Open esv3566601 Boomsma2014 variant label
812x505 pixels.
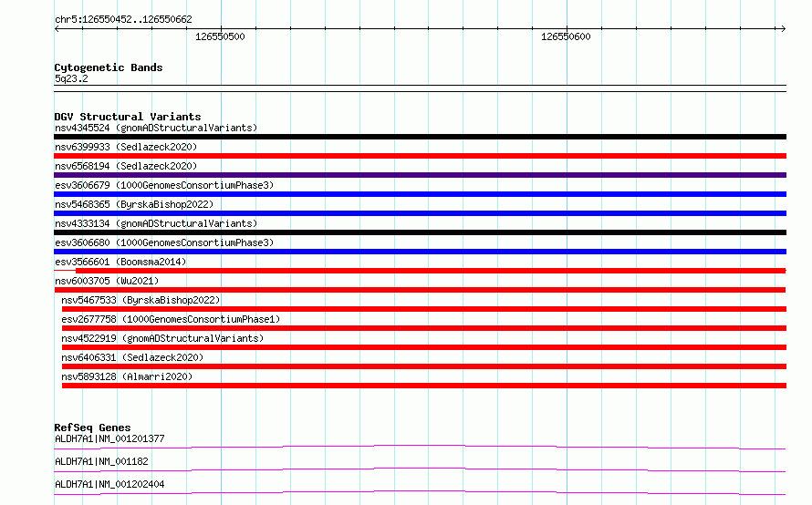(120, 262)
